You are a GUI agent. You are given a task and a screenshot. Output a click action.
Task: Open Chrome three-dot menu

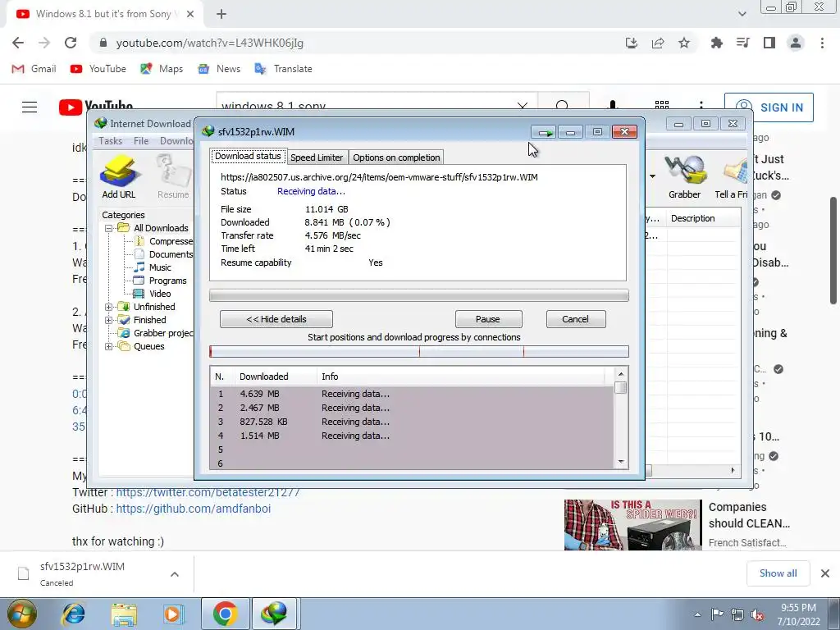pyautogui.click(x=822, y=43)
